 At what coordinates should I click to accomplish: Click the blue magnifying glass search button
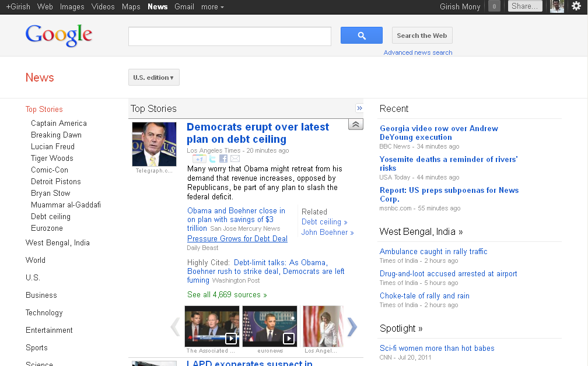tap(361, 36)
